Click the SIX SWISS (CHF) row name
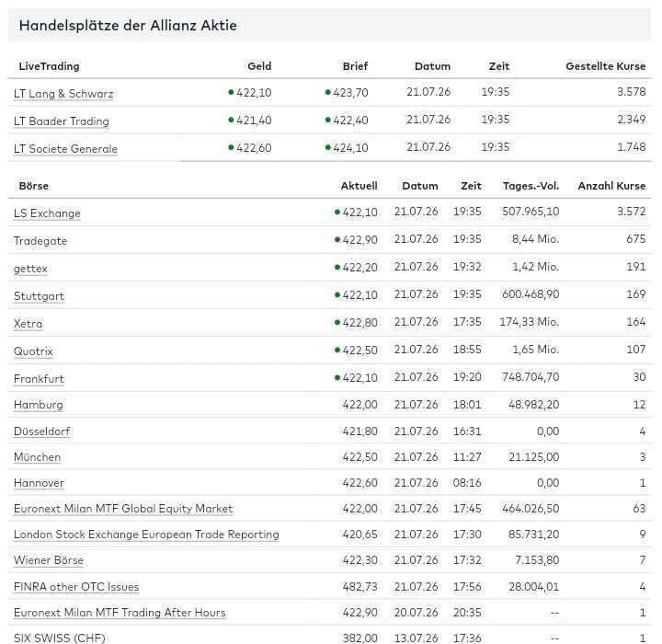Screen dimensions: 662x644 tap(60, 638)
